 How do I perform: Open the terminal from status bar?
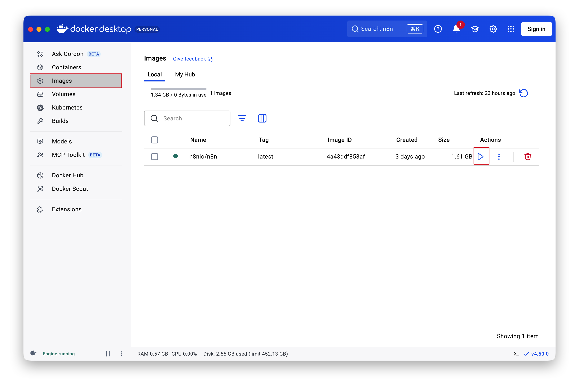516,354
